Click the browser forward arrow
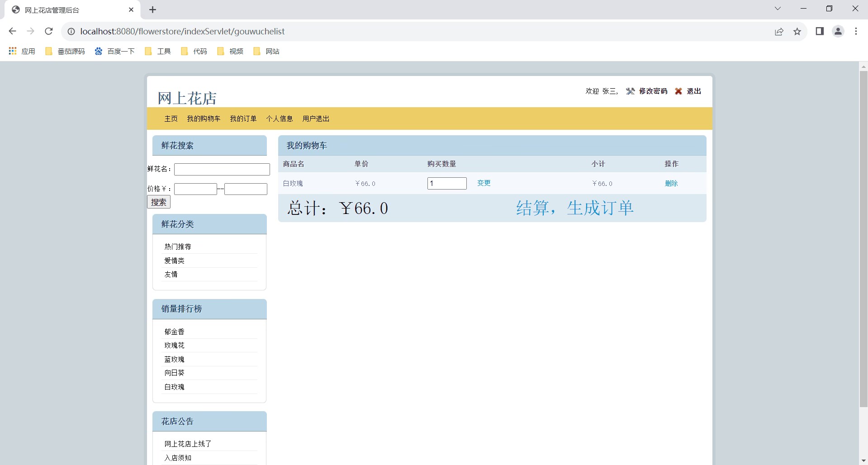Screen dimensions: 868x465 pos(31,31)
